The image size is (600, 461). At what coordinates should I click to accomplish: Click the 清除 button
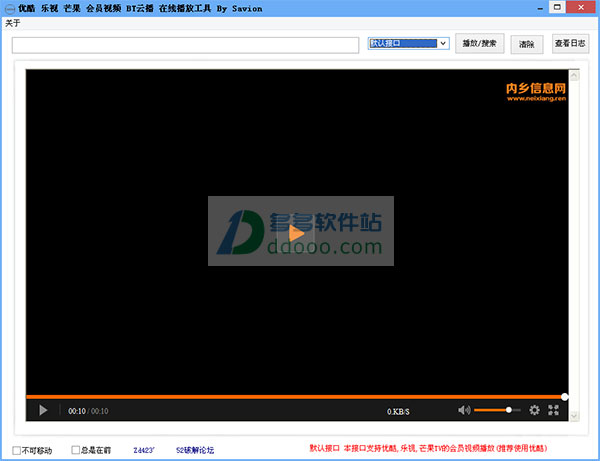(527, 44)
